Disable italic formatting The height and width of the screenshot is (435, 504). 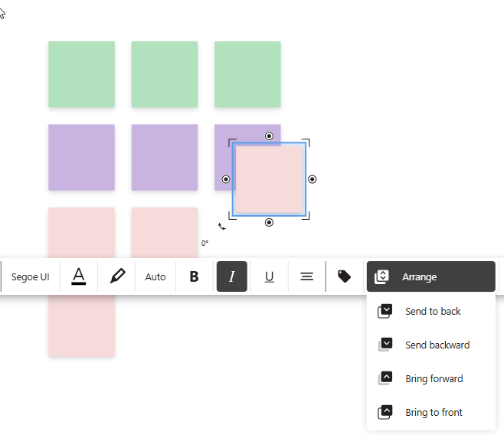[x=232, y=276]
